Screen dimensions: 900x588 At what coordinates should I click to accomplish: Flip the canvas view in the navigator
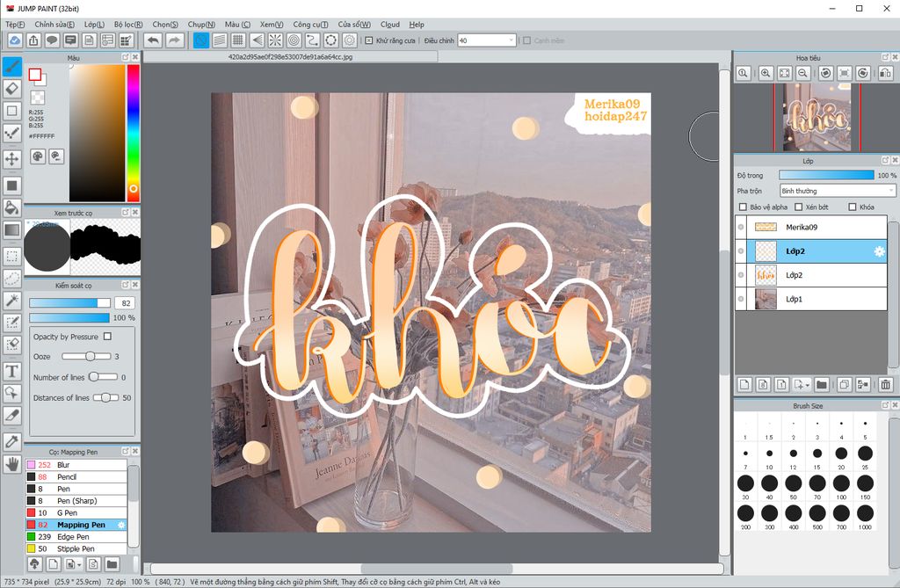(886, 73)
